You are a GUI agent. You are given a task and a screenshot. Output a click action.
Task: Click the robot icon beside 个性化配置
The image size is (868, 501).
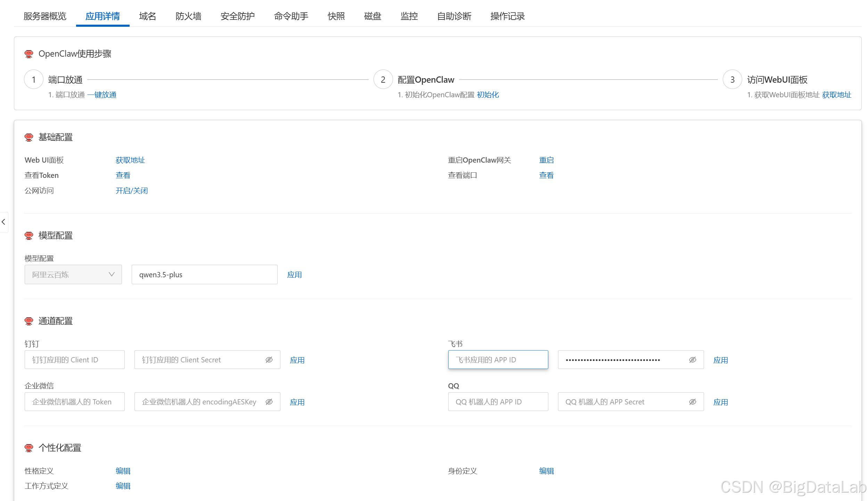point(29,447)
